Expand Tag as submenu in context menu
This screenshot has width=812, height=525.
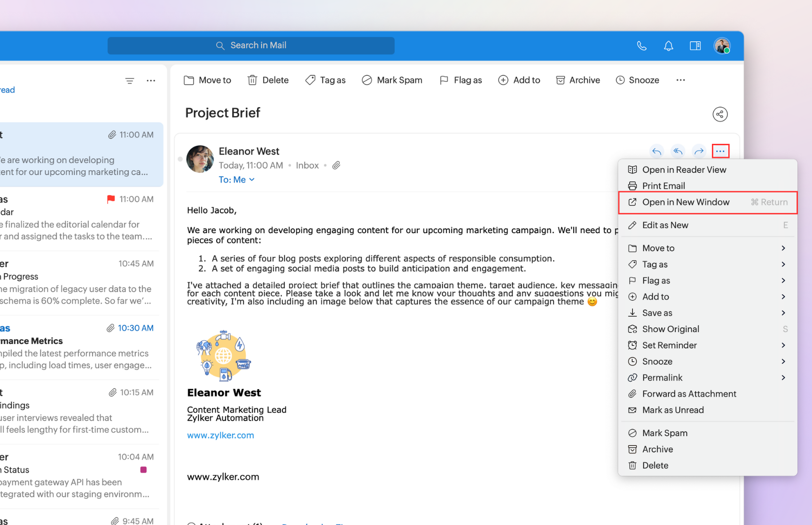[708, 265]
